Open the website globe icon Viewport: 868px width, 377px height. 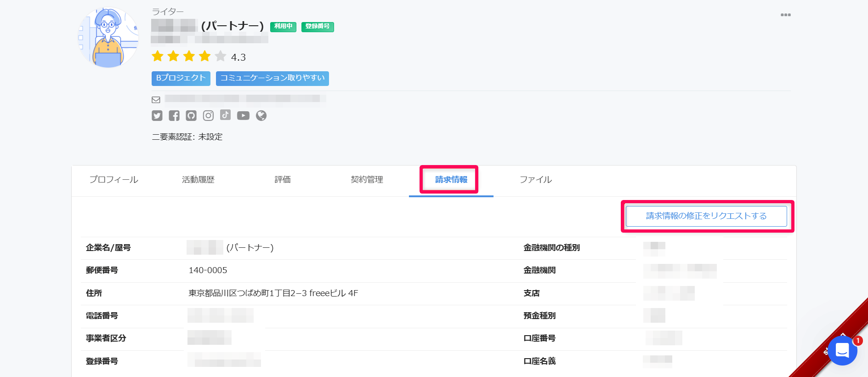261,116
